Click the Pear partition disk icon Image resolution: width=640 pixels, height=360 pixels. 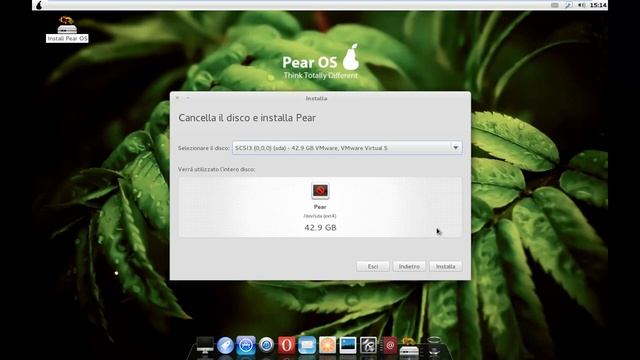pyautogui.click(x=320, y=191)
